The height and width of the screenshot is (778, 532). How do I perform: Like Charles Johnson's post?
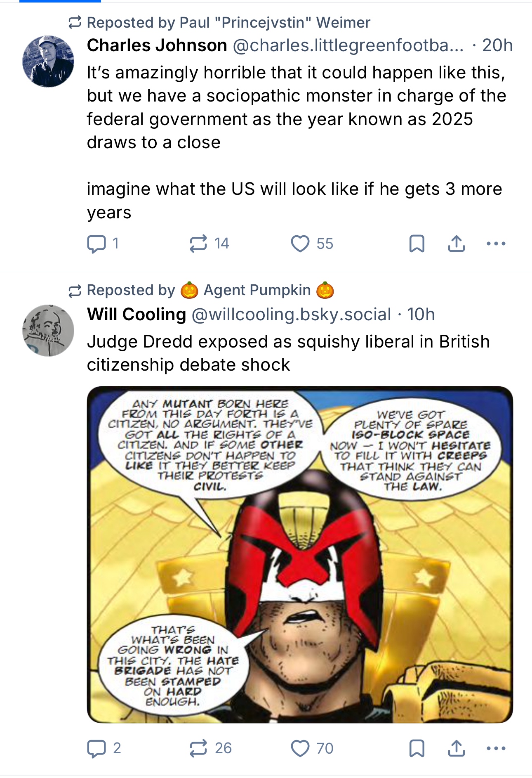tap(300, 244)
